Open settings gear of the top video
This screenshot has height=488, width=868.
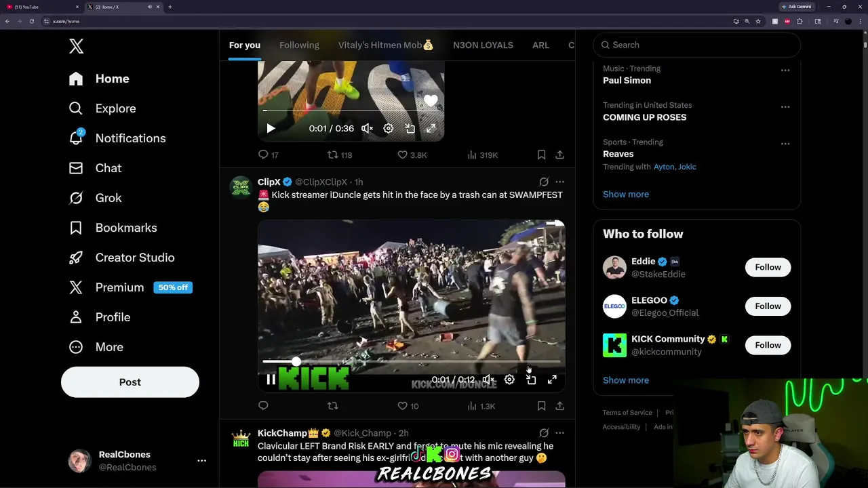pos(389,128)
